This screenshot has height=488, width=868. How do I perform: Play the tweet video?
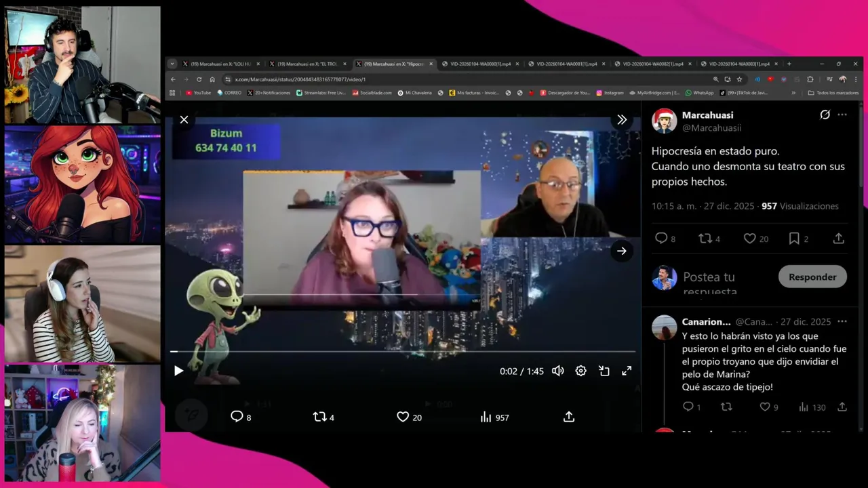point(178,371)
